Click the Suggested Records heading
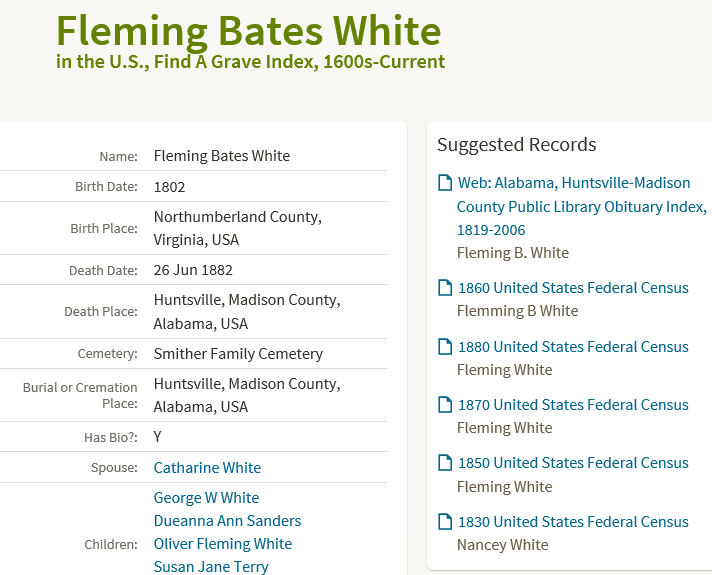Screen dimensions: 712x575 click(516, 144)
